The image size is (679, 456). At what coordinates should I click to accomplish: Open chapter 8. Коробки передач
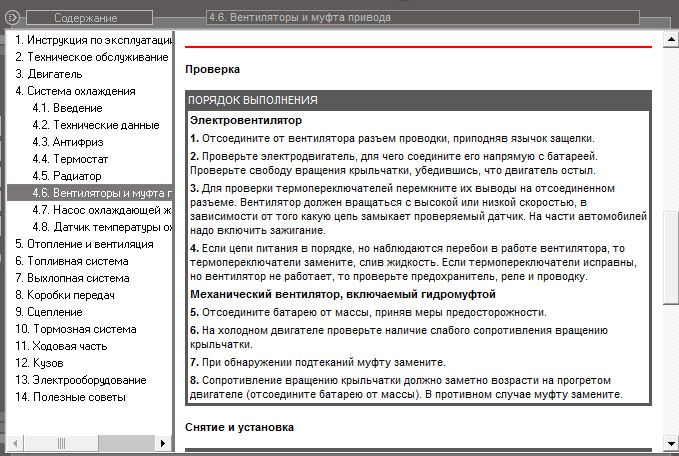coord(65,295)
